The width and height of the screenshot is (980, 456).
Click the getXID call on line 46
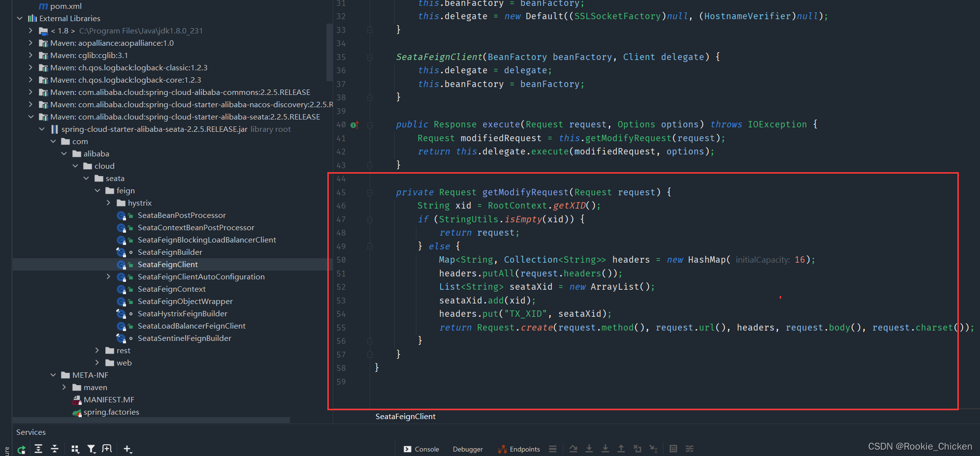pyautogui.click(x=569, y=206)
